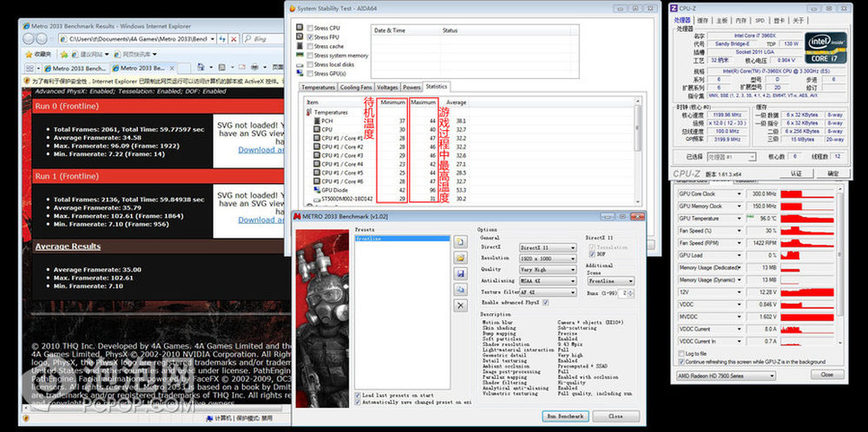Toggle Continue refreshing in background checkbox in GPU-Z
Screen dimensions: 868x432
681,361
